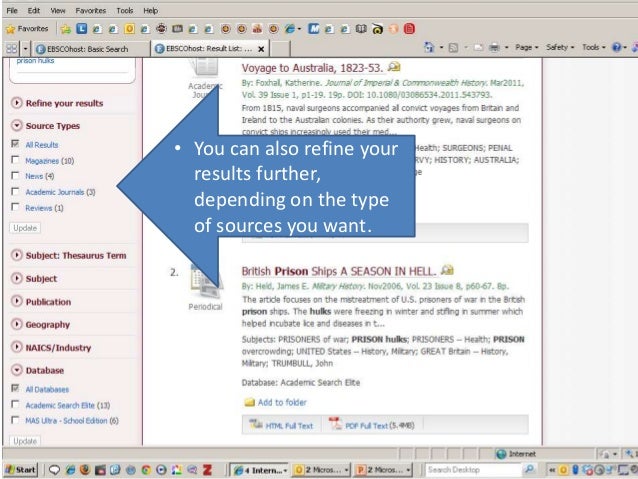Open the Edit menu
Viewport: 638px width, 479px height.
click(34, 11)
